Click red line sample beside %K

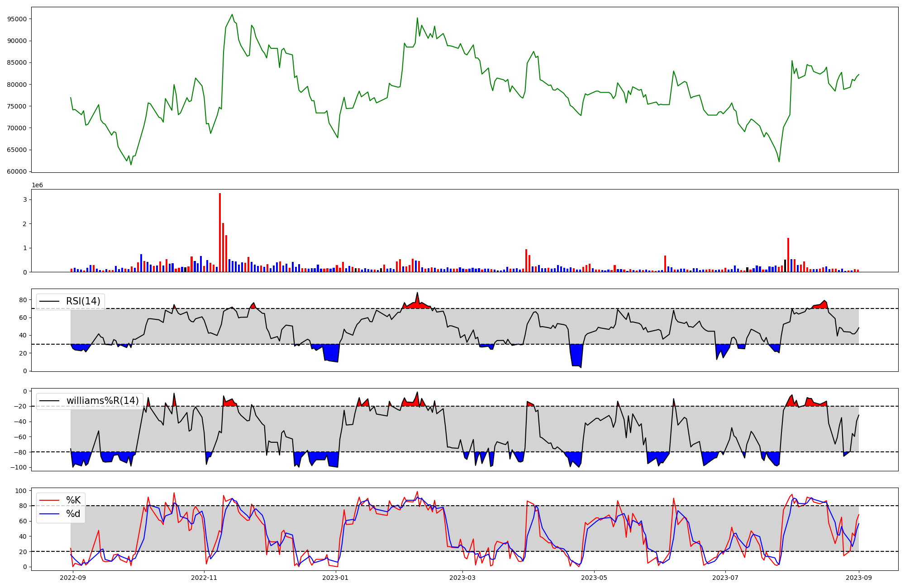[49, 500]
